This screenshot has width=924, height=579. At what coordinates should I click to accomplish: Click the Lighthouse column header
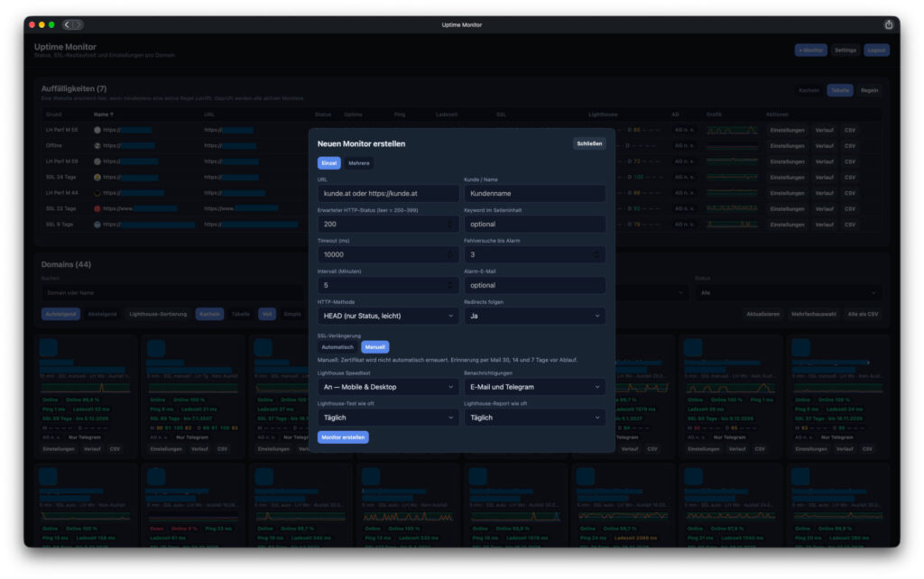click(x=603, y=115)
